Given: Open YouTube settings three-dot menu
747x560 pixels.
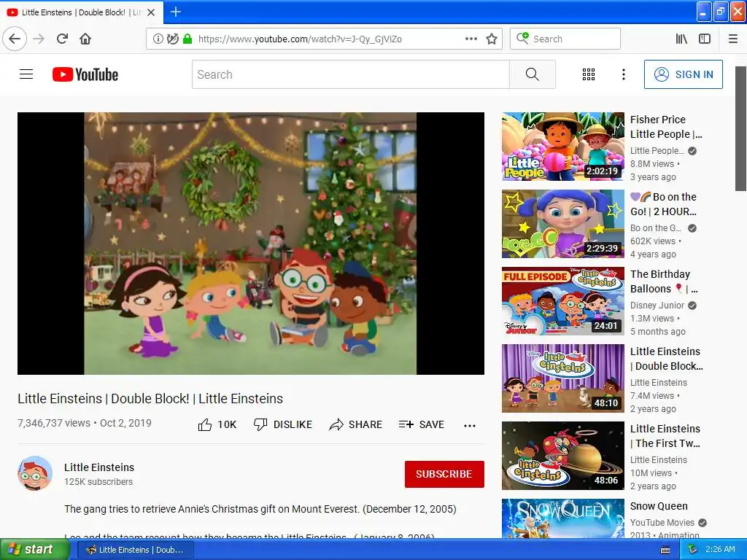Looking at the screenshot, I should point(623,74).
